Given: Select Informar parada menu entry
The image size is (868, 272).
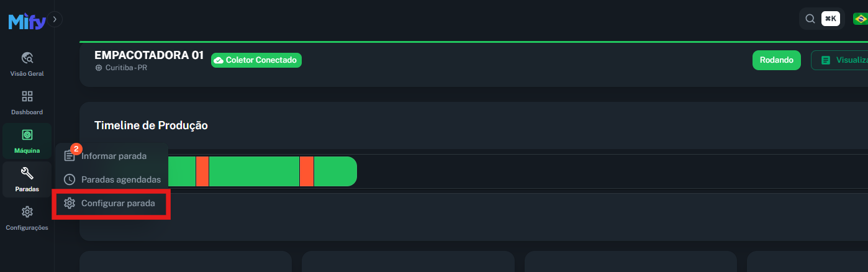Looking at the screenshot, I should coord(114,156).
